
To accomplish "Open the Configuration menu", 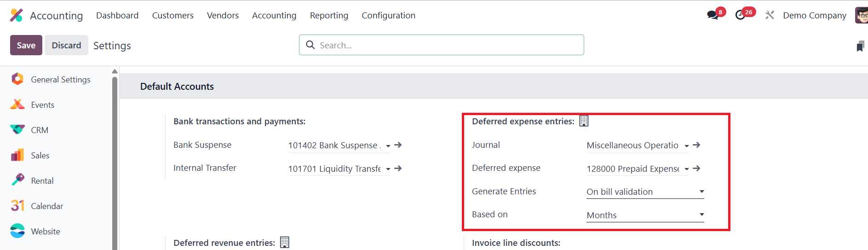I will pyautogui.click(x=388, y=15).
